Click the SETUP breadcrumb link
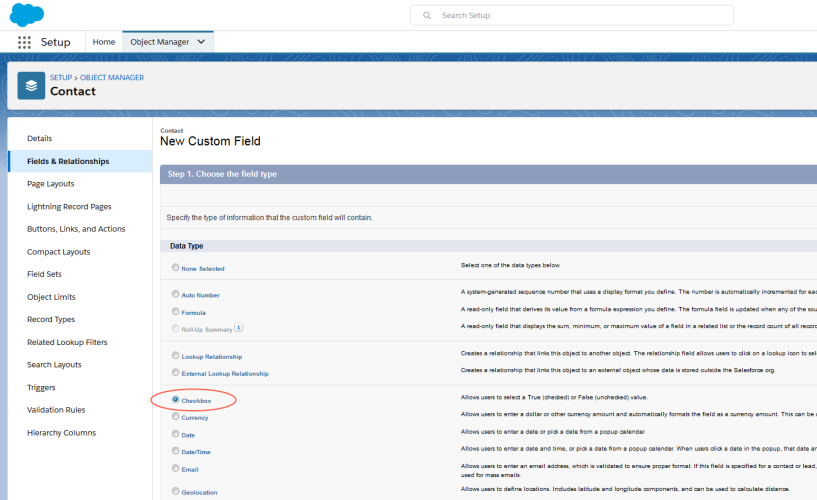This screenshot has width=817, height=500. (x=61, y=77)
